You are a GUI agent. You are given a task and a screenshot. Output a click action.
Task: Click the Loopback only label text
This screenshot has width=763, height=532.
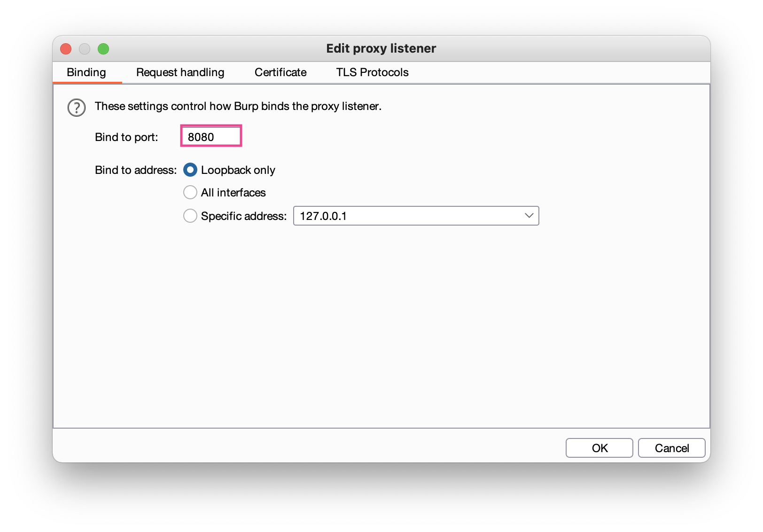click(x=238, y=170)
